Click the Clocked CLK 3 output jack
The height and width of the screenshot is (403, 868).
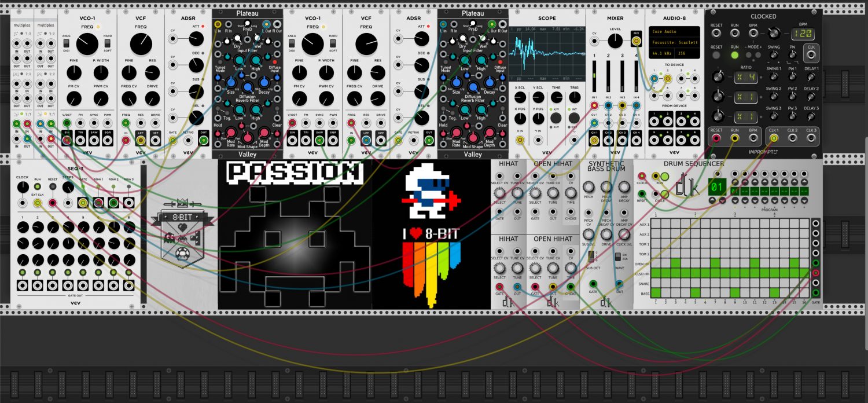coord(811,138)
